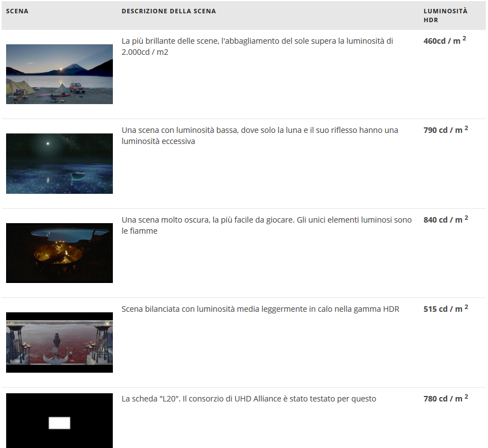Select the 780 cd / m2 luminosity value
The image size is (488, 448).
(446, 398)
